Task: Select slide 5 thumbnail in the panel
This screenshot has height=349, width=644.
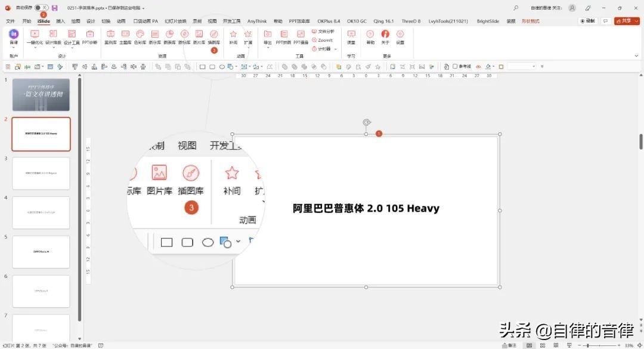Action: tap(41, 252)
